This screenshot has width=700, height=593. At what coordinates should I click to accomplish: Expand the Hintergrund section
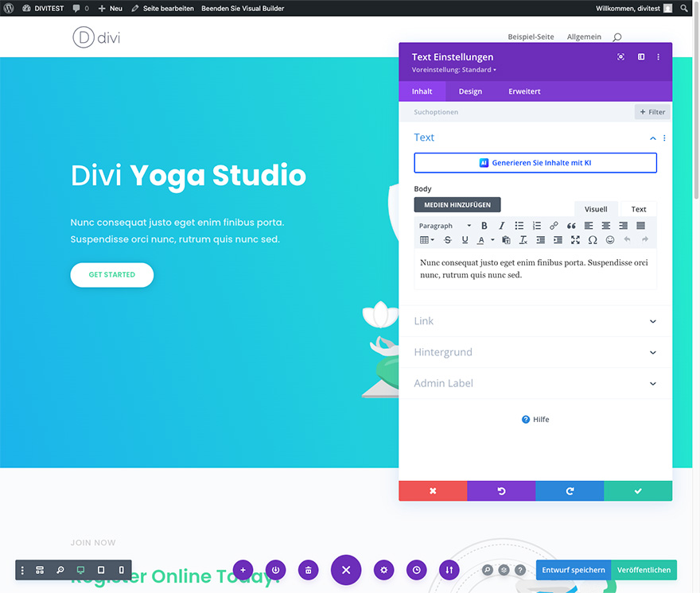click(535, 352)
